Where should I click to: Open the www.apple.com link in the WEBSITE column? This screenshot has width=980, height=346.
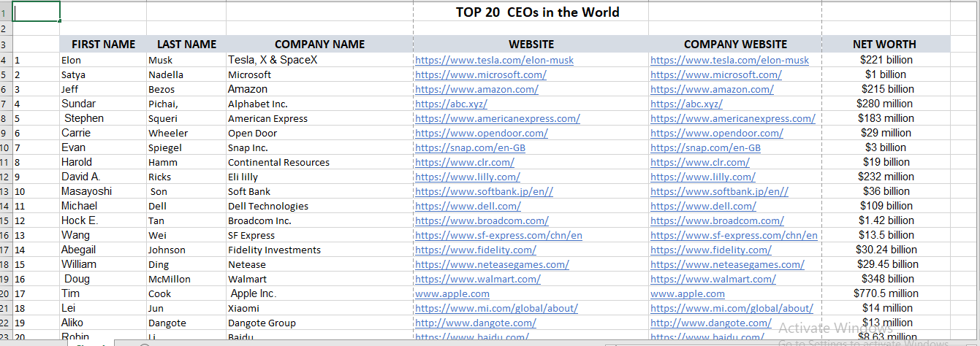(x=452, y=293)
